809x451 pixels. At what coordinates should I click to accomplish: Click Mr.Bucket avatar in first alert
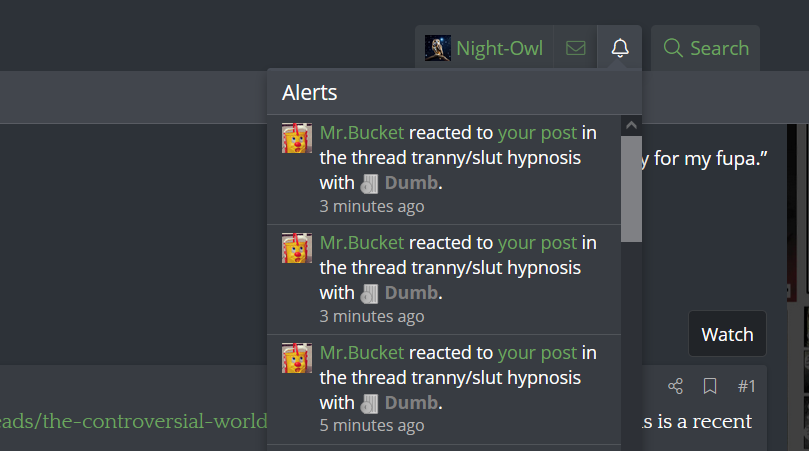tap(297, 138)
